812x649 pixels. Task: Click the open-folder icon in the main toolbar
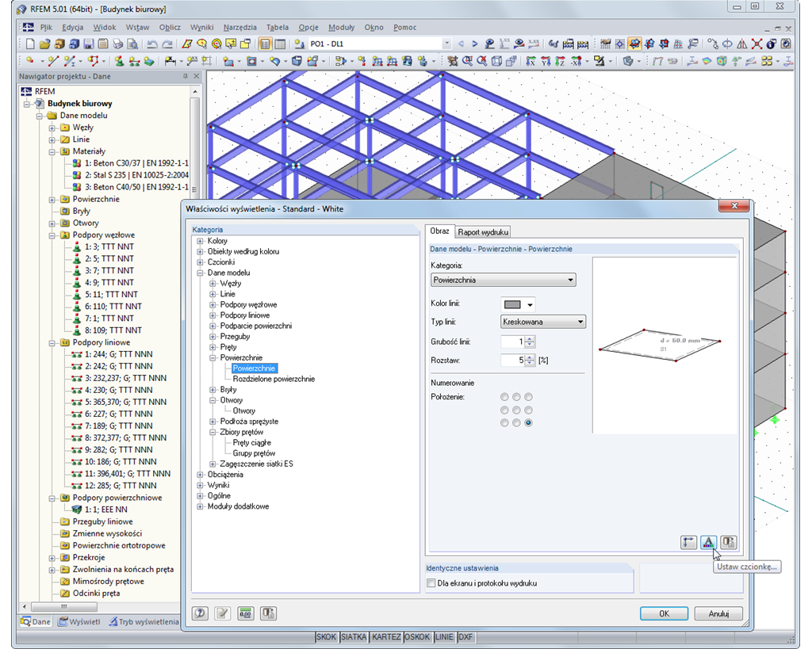click(44, 44)
